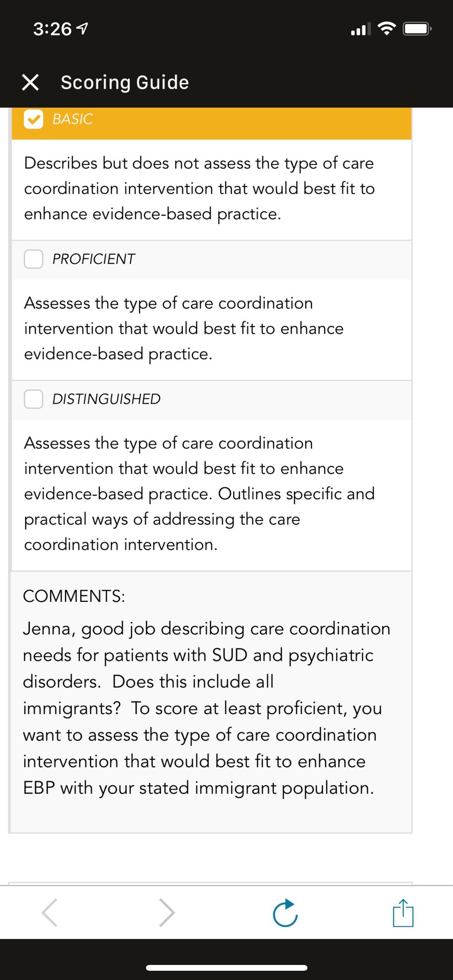Tap the location arrow beside the time
This screenshot has height=980, width=453.
coord(82,29)
